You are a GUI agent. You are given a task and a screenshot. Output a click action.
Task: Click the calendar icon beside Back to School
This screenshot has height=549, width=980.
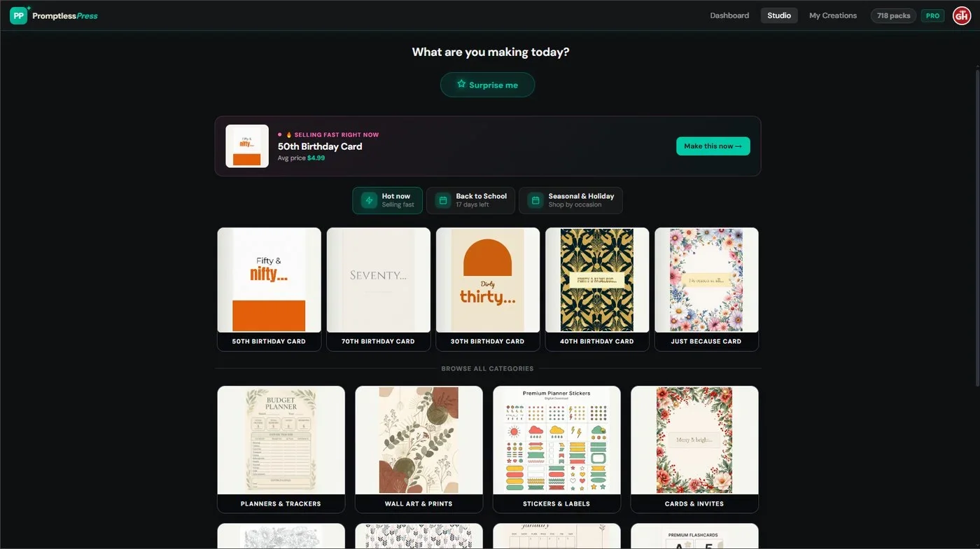[x=443, y=200]
